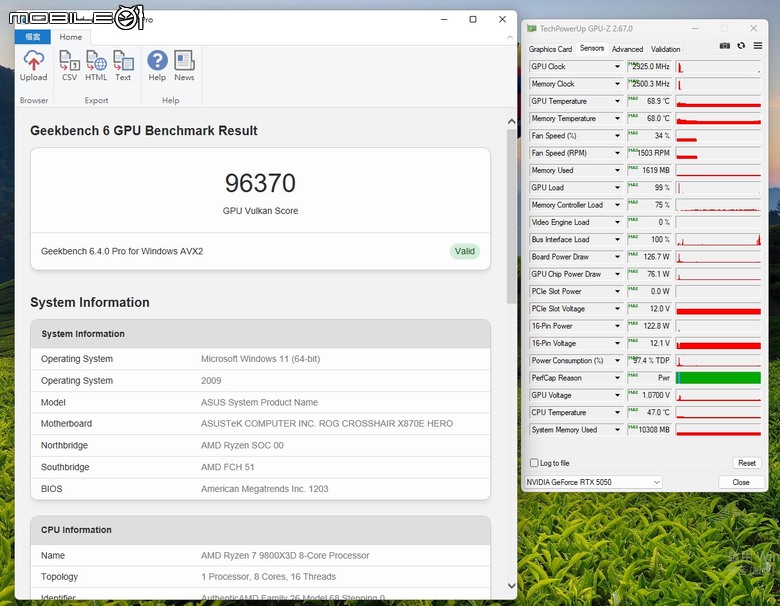The width and height of the screenshot is (780, 606).
Task: Switch to GPU-Z Sensors tab
Action: coord(591,48)
